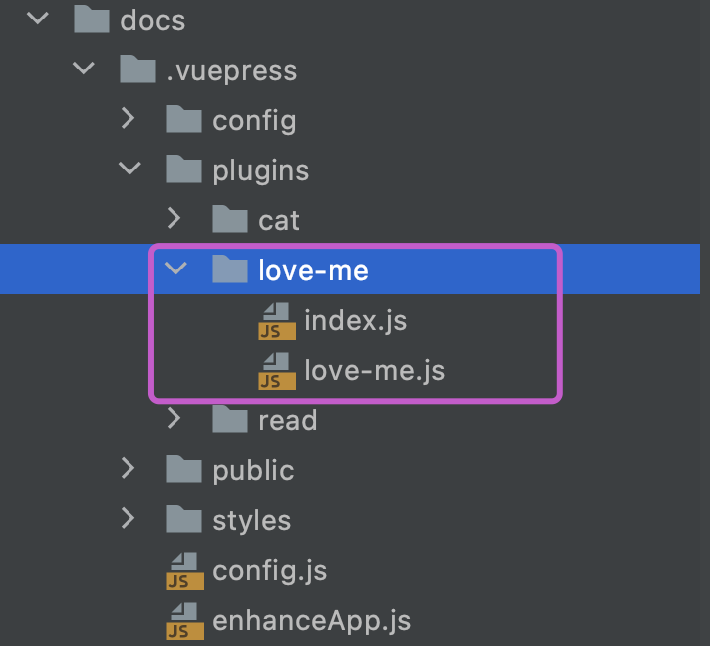Collapse the love-me folder chevron
This screenshot has height=646, width=710.
176,270
